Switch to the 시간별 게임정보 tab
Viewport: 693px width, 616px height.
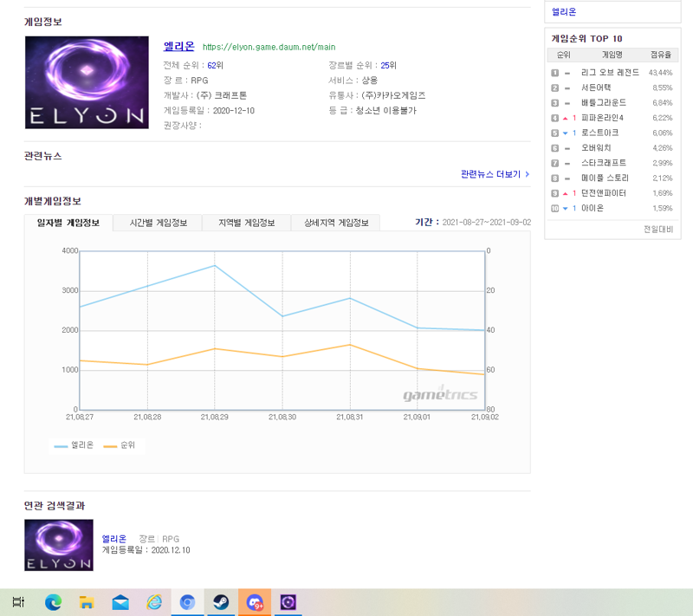tap(159, 223)
